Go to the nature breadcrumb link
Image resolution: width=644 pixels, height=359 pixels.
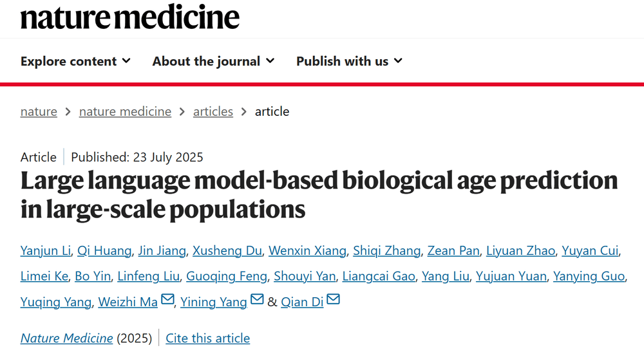pos(39,111)
